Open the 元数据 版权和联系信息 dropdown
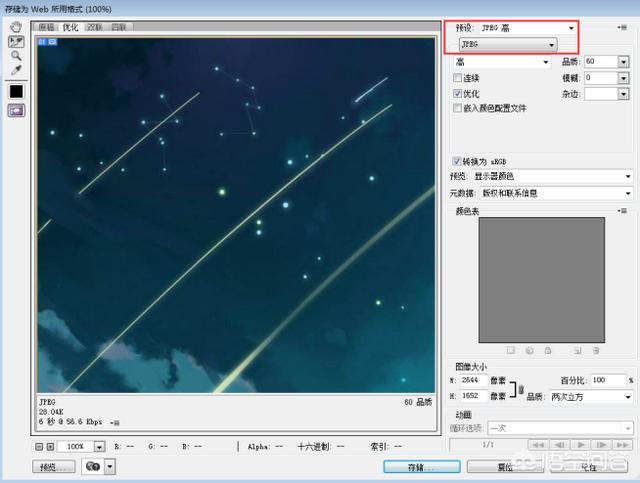This screenshot has height=483, width=640. click(556, 193)
